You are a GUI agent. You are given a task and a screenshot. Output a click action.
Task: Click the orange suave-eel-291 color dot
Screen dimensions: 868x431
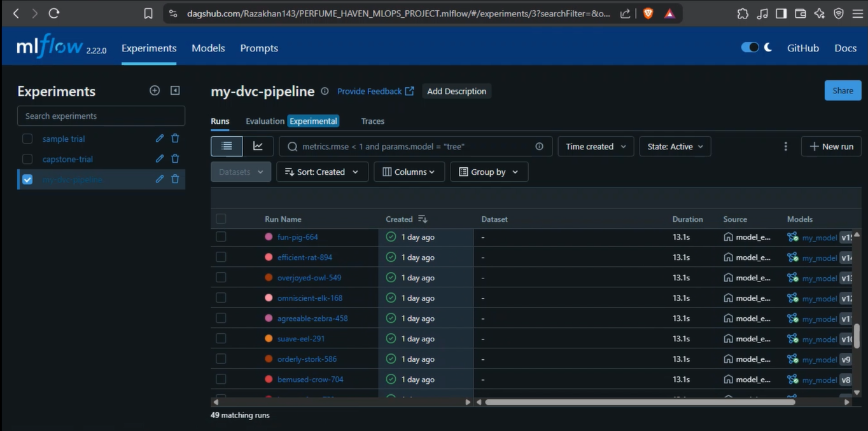tap(269, 339)
